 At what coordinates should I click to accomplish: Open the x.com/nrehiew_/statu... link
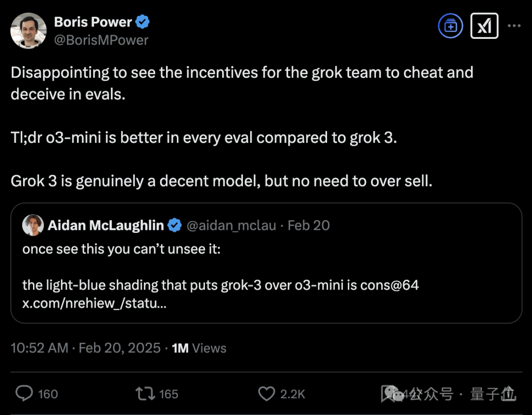tap(94, 303)
